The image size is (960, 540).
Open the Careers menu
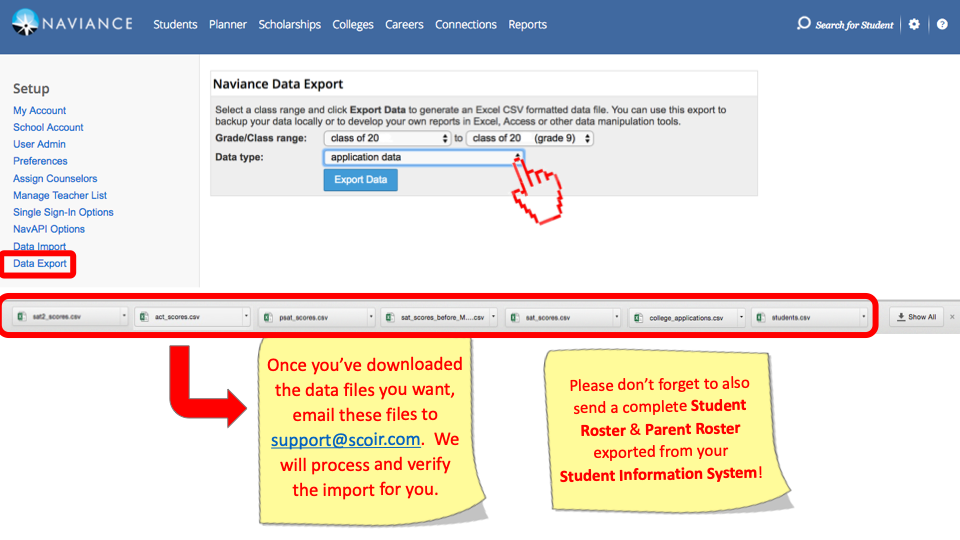pyautogui.click(x=404, y=24)
